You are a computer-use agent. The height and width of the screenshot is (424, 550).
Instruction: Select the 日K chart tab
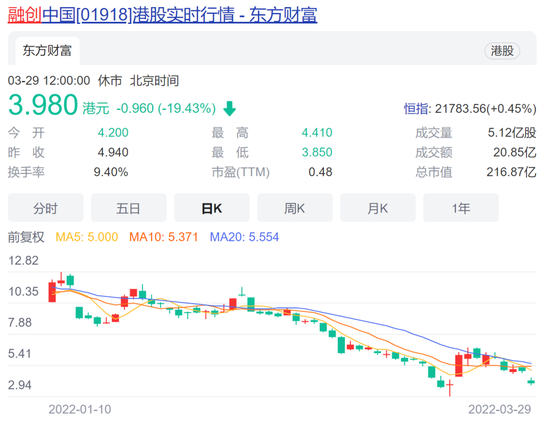212,208
